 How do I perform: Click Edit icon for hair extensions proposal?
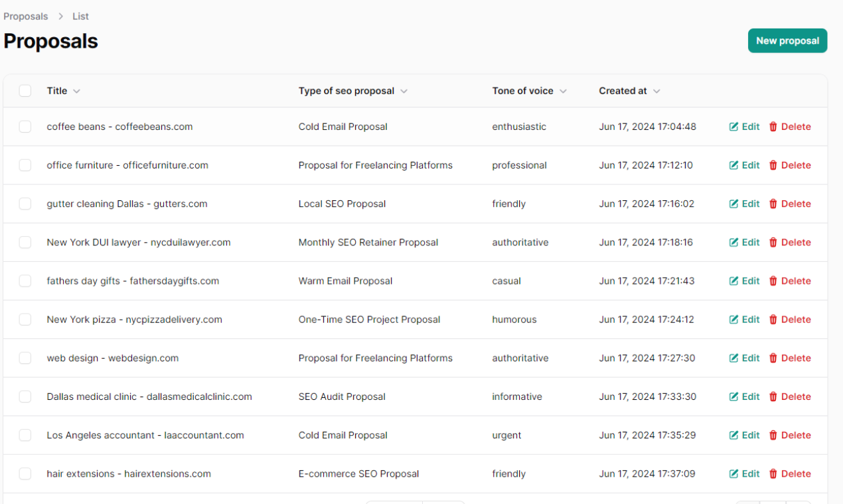(x=733, y=473)
